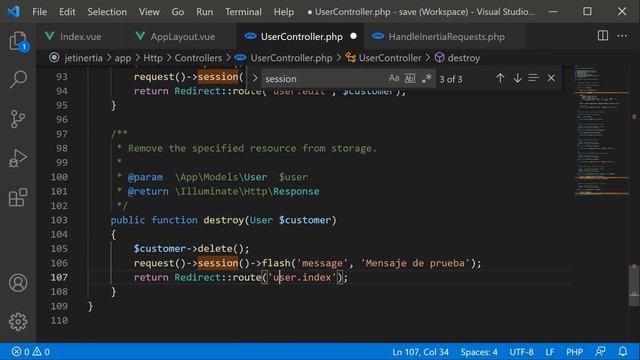Click line number 103 in gutter
This screenshot has width=640, height=360.
pos(59,220)
